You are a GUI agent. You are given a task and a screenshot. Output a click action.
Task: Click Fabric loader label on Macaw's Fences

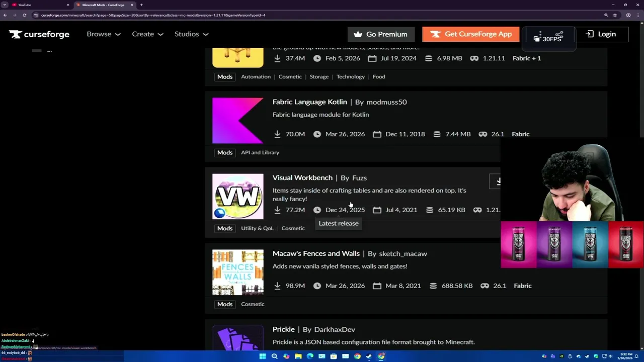tap(522, 286)
